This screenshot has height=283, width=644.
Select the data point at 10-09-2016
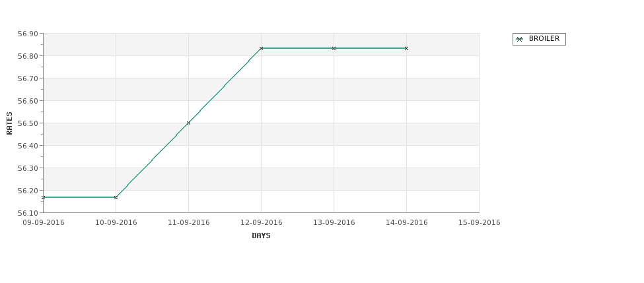(x=116, y=198)
